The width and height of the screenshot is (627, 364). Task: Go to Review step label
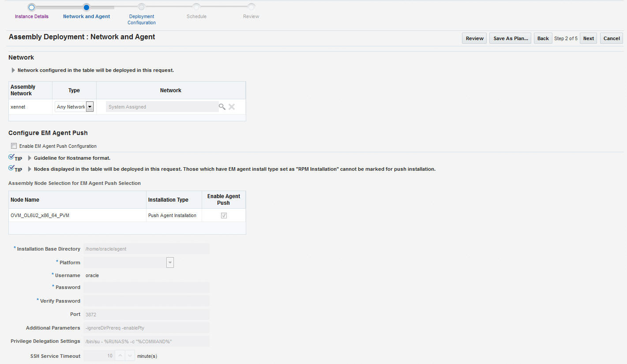point(251,16)
